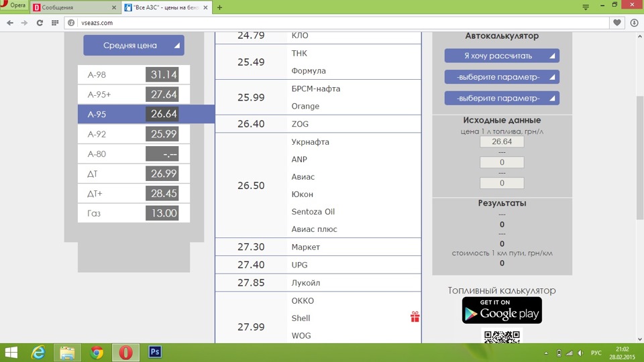This screenshot has height=362, width=644.
Task: Select the Газ fuel row
Action: 134,213
